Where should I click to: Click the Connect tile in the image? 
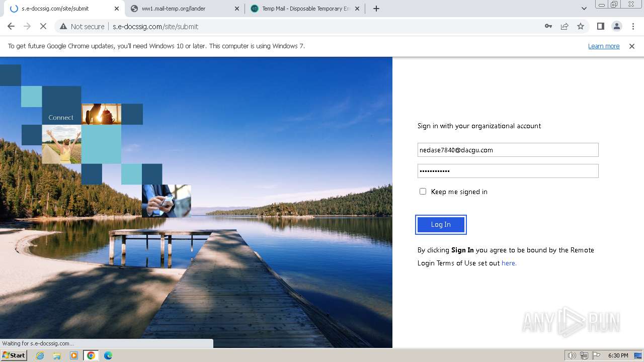[61, 106]
